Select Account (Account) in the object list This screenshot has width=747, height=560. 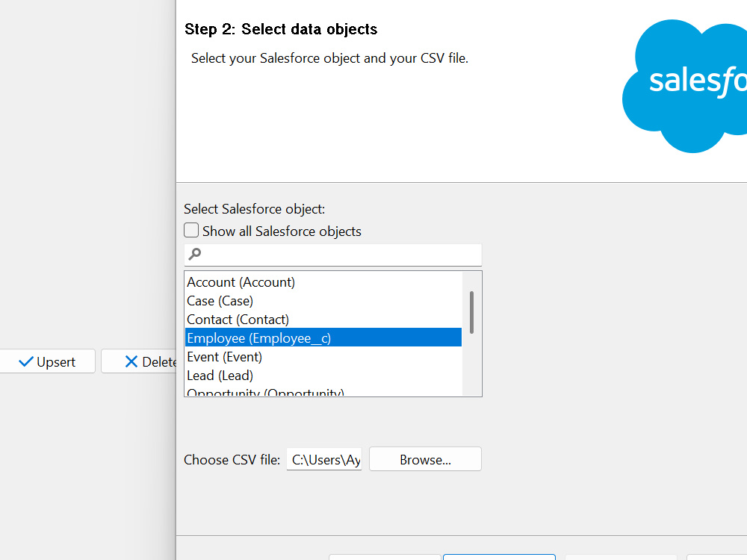pyautogui.click(x=323, y=282)
